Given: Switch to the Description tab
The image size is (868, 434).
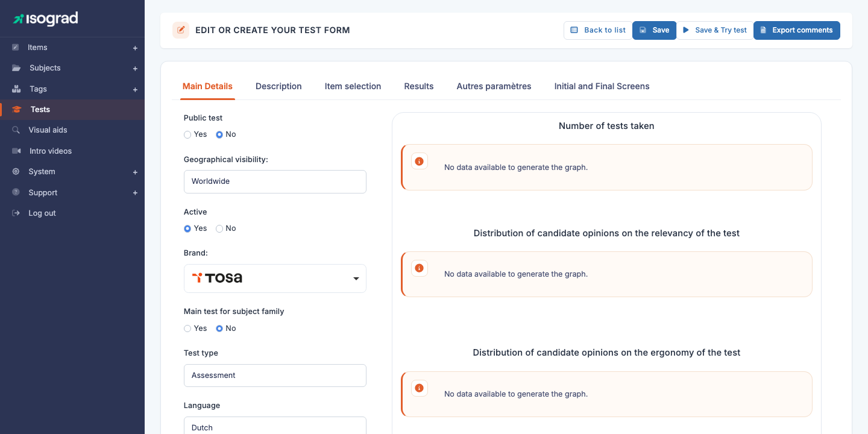Looking at the screenshot, I should (x=278, y=86).
